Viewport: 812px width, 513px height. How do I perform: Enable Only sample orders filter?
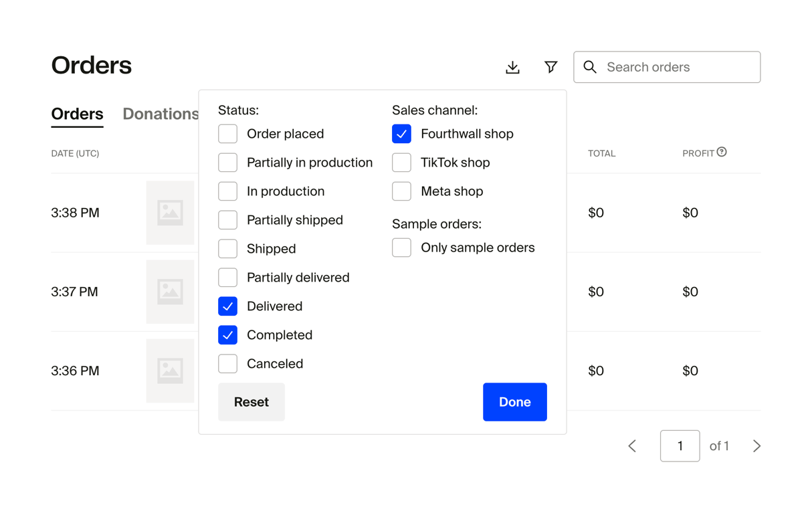tap(401, 247)
